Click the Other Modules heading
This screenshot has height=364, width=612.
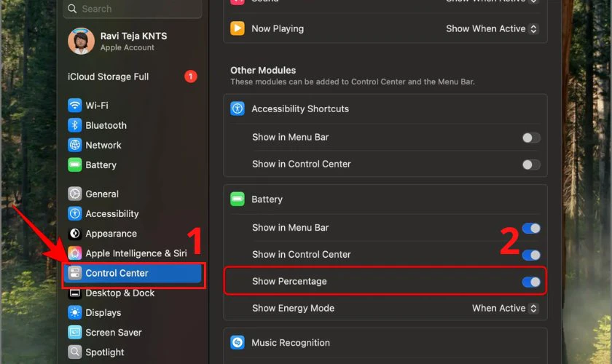[x=263, y=70]
